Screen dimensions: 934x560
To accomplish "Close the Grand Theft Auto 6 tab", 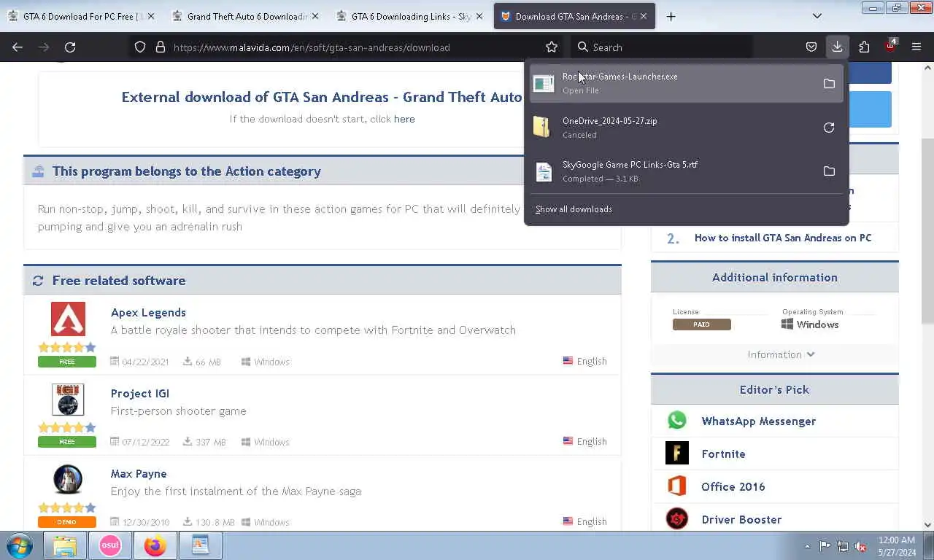I will click(315, 16).
